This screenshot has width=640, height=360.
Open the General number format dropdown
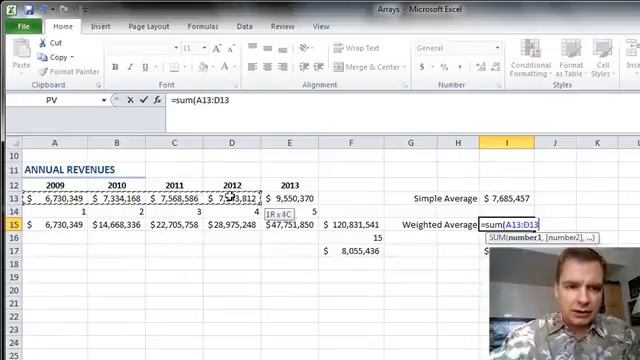(498, 49)
